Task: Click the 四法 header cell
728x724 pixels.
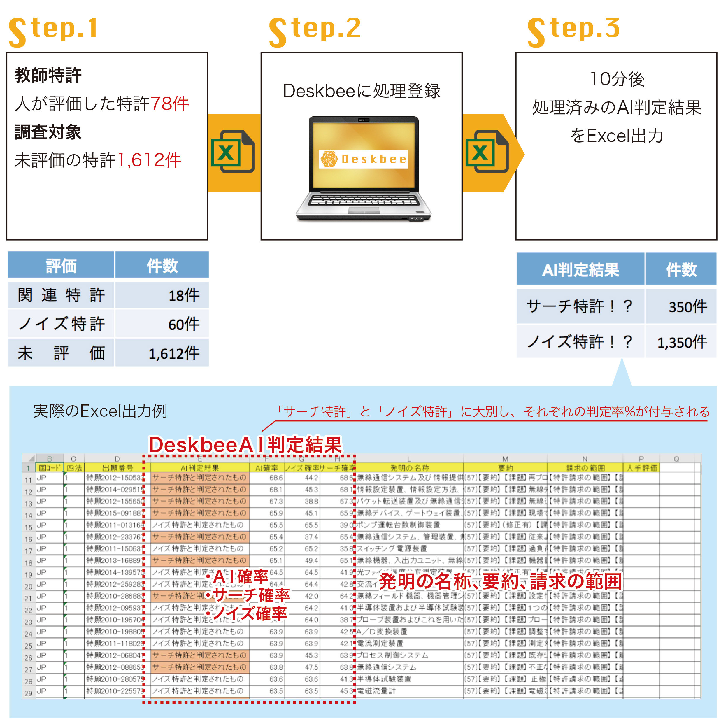Action: 74,468
